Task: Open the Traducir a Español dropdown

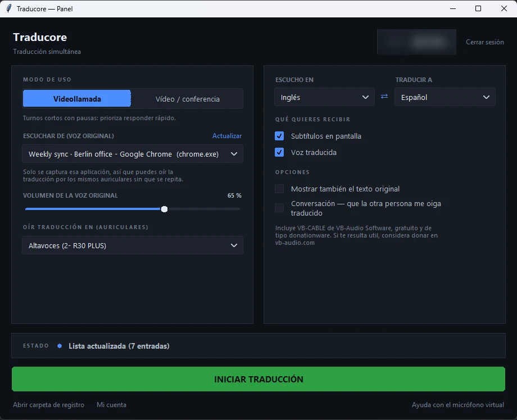Action: [445, 97]
